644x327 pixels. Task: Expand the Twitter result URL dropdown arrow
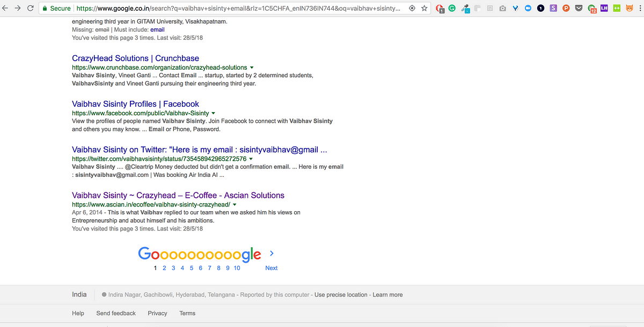[x=251, y=159]
